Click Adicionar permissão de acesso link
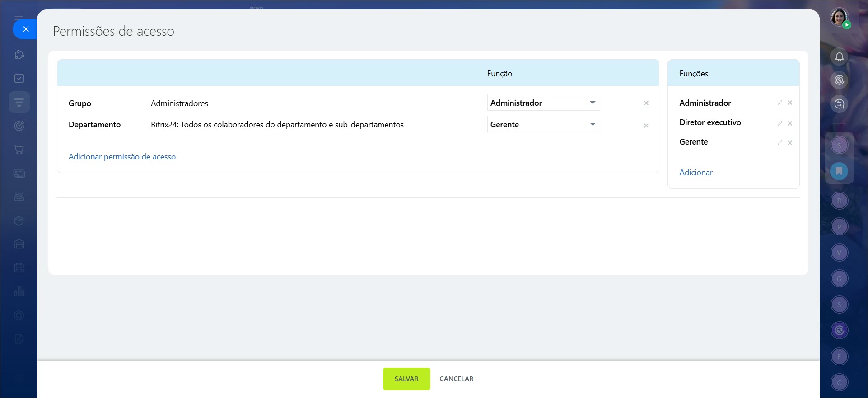Screen dimensions: 868x398 click(122, 156)
